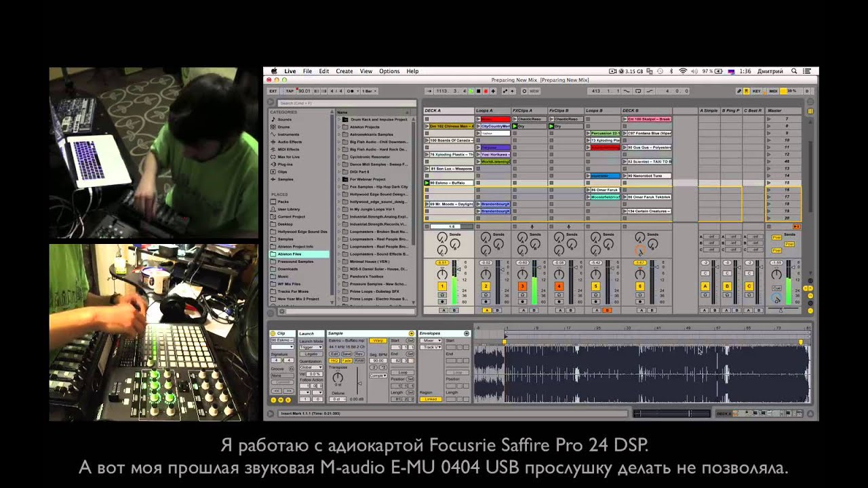Open the Complex warp mode dropdown
This screenshot has width=868, height=488.
[378, 375]
